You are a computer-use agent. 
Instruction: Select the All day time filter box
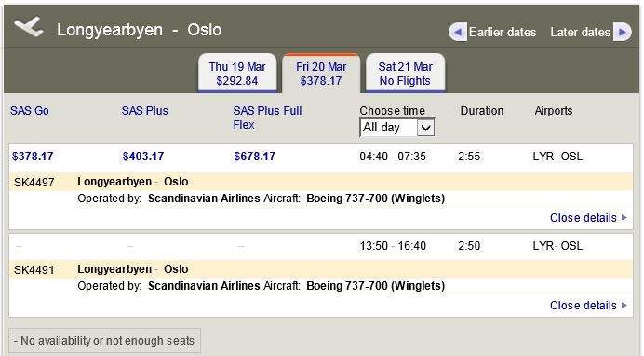click(396, 128)
